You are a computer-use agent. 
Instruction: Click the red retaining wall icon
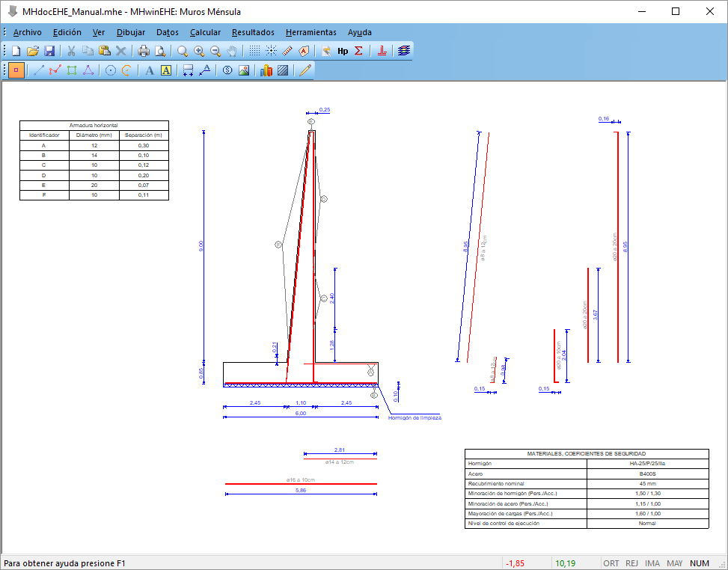pyautogui.click(x=382, y=51)
